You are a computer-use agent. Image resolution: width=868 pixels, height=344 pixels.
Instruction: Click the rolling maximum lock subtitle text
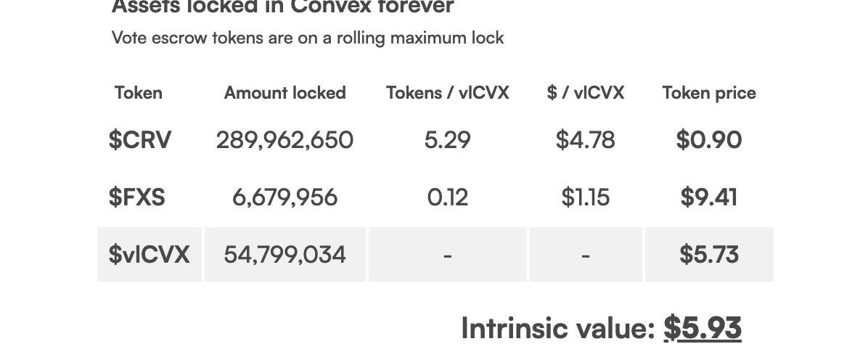[308, 38]
